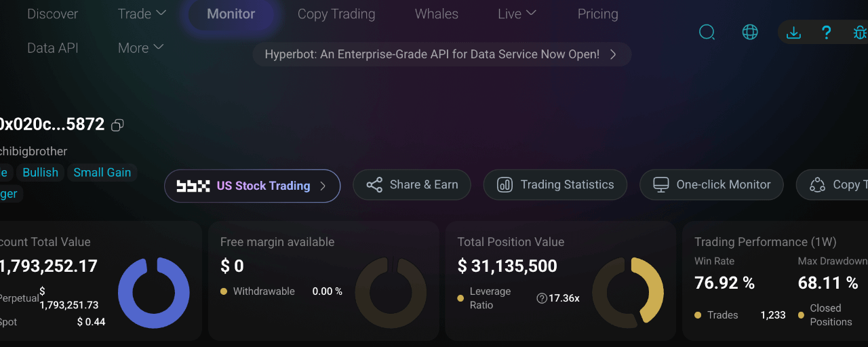Go to the Discover page

[x=52, y=14]
